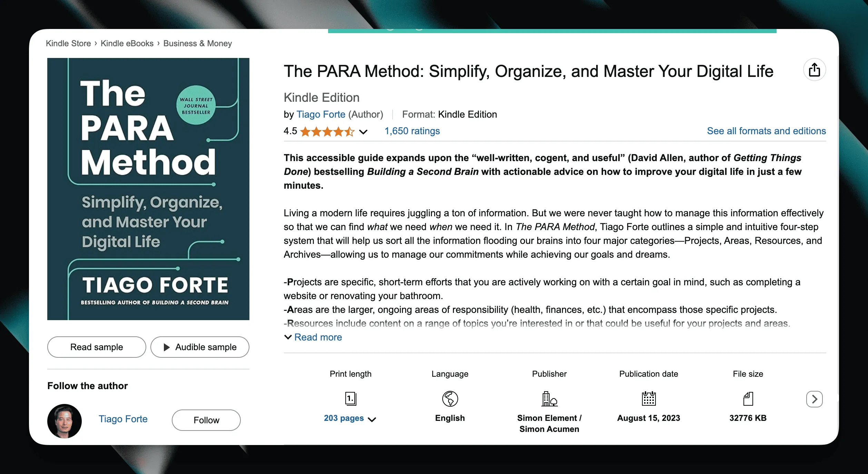Expand the 203 pages details chevron

(x=372, y=419)
